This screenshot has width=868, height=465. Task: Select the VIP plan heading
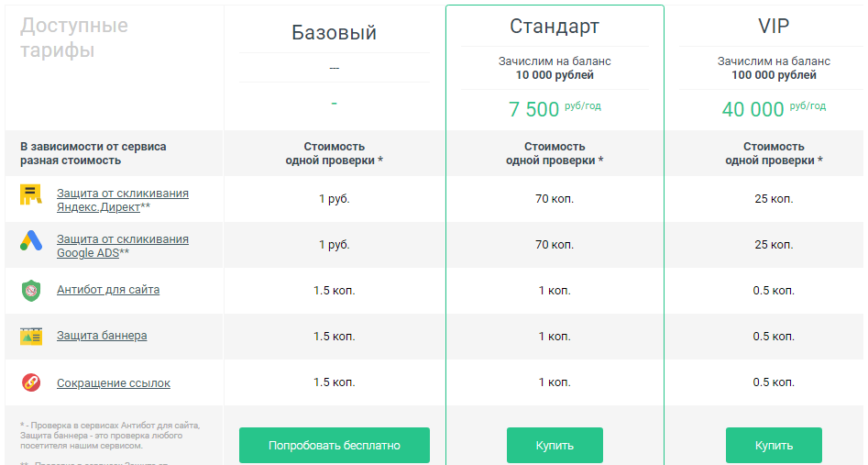pyautogui.click(x=774, y=25)
